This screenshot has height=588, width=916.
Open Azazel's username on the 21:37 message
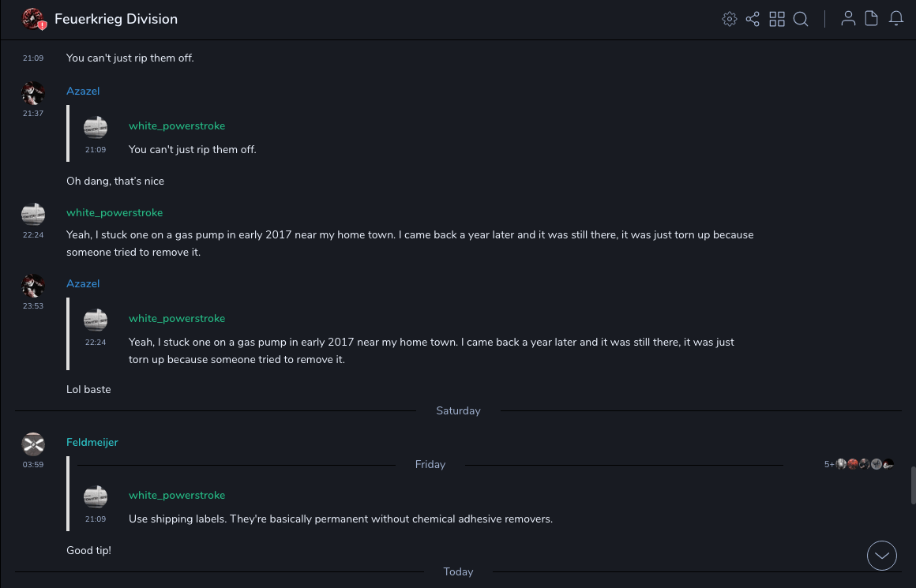coord(83,92)
